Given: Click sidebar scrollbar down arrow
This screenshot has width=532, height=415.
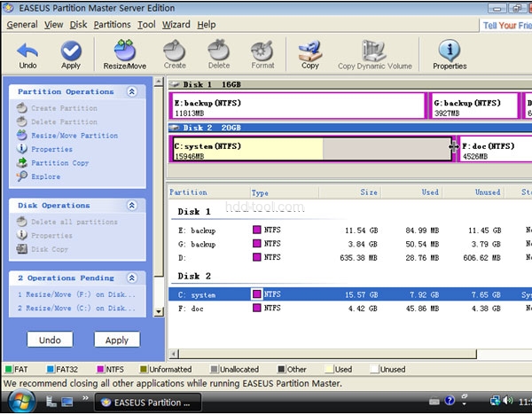Looking at the screenshot, I should point(159,311).
